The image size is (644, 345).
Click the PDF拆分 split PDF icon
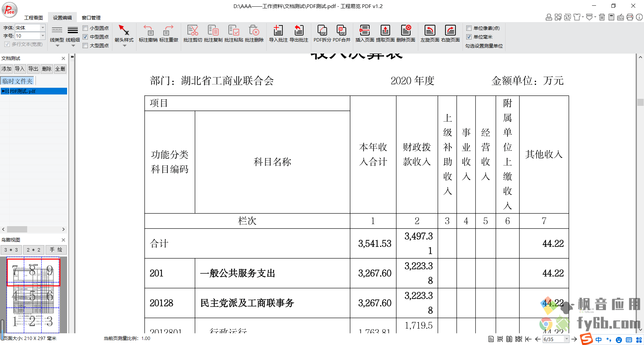coord(322,30)
